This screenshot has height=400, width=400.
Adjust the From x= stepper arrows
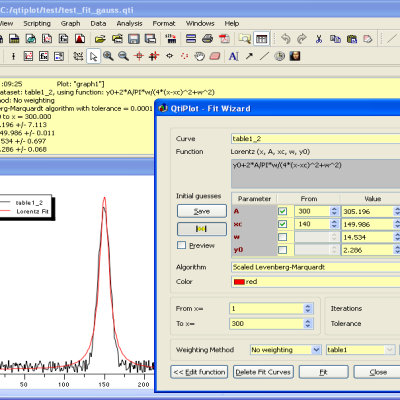308,308
